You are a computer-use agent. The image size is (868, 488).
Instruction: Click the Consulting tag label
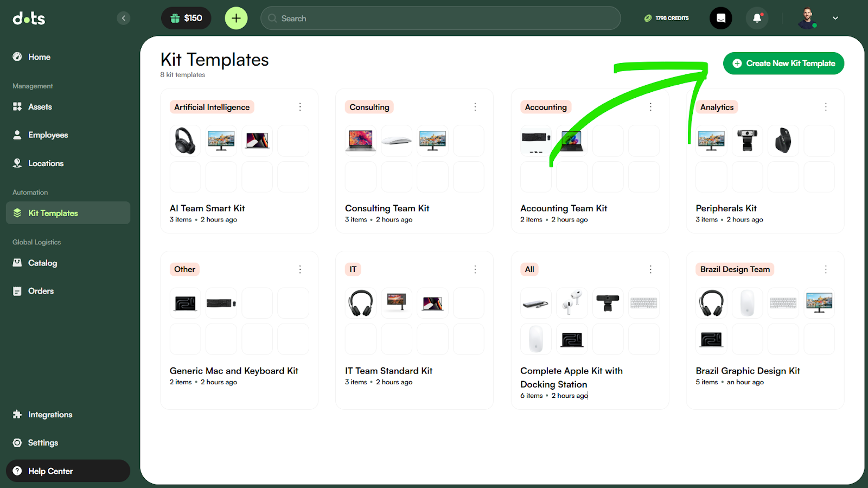[x=369, y=107]
